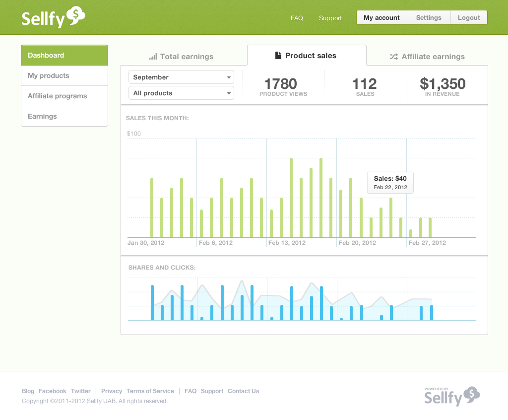
Task: Open Settings from the header
Action: (429, 17)
